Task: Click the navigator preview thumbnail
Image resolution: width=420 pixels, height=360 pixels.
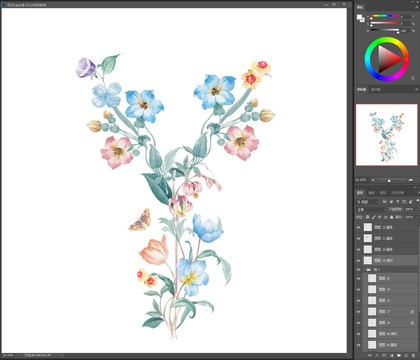Action: 386,135
